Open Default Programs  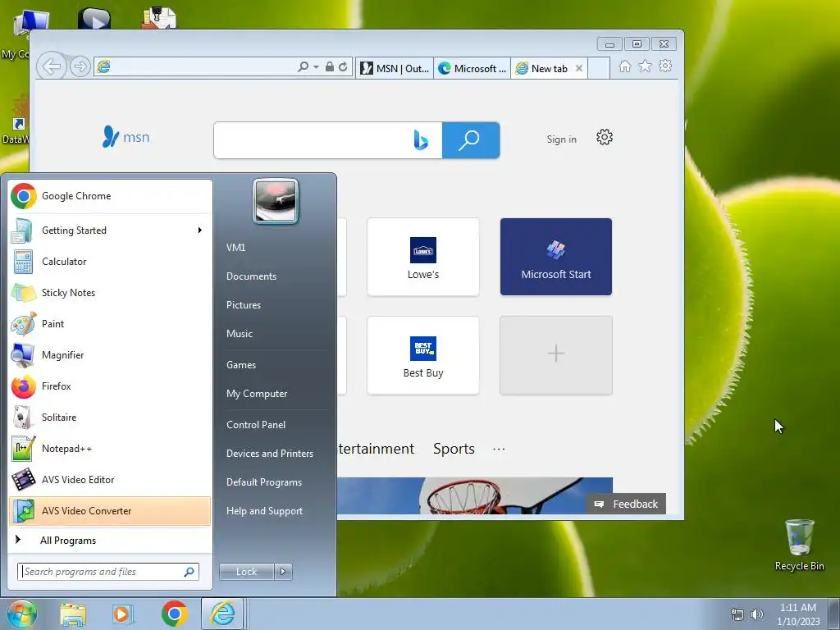263,482
